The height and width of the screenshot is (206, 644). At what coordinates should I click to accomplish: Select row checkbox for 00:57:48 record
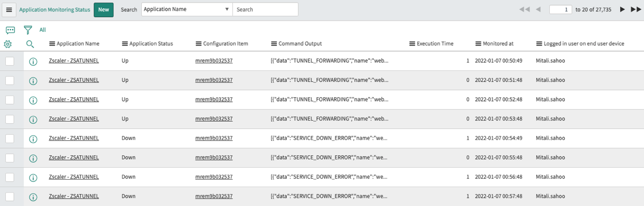(x=9, y=196)
